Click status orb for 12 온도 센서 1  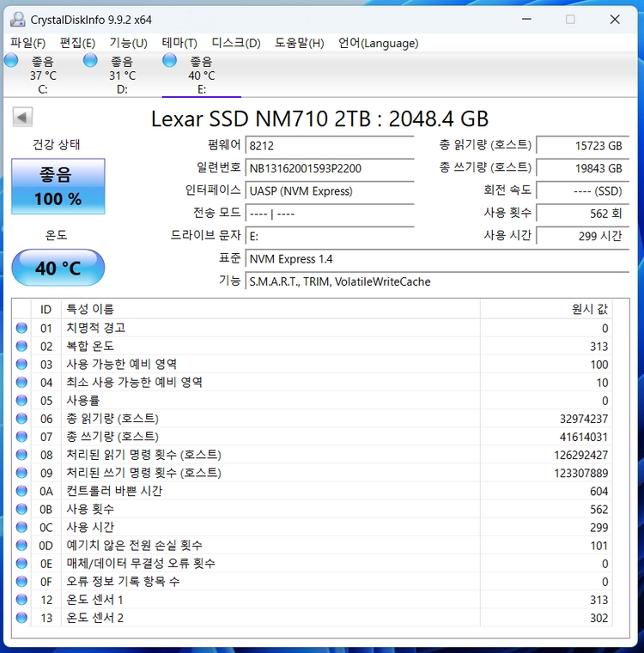21,600
